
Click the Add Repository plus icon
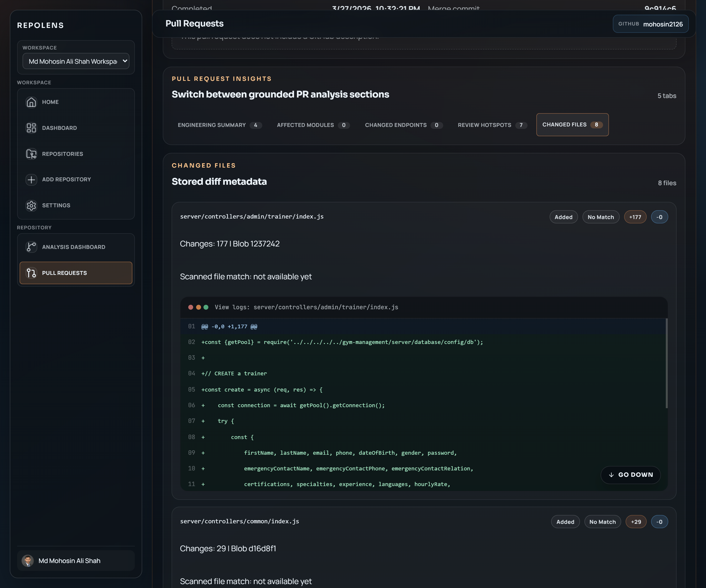pos(31,179)
